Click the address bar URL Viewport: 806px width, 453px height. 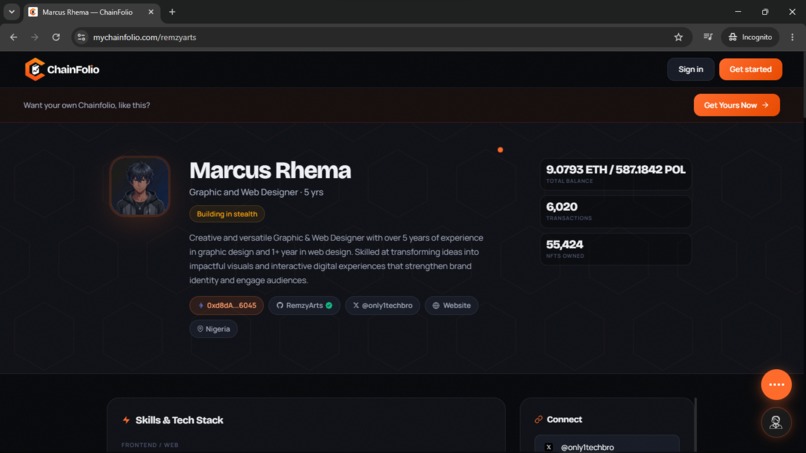[144, 37]
